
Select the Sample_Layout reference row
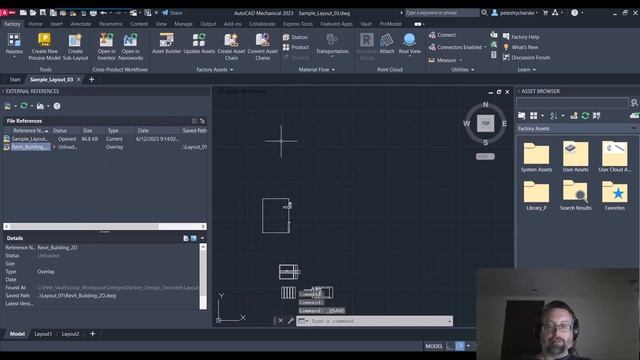tap(105, 139)
